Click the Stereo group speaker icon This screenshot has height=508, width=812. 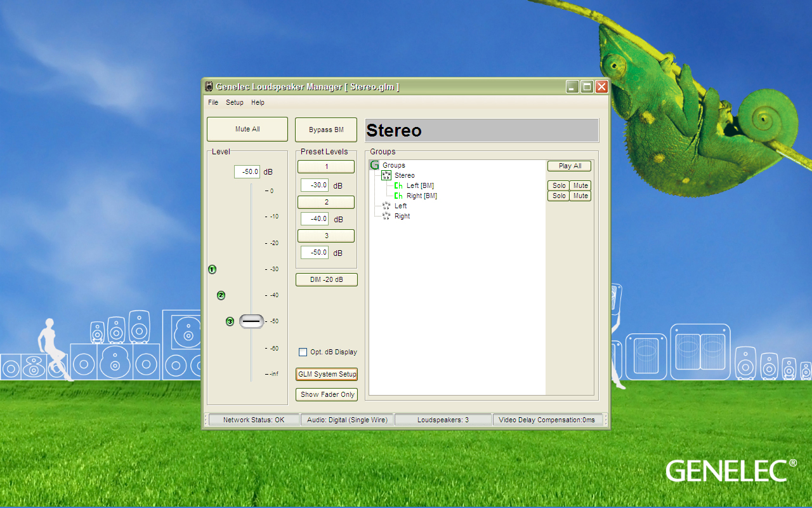coord(386,175)
